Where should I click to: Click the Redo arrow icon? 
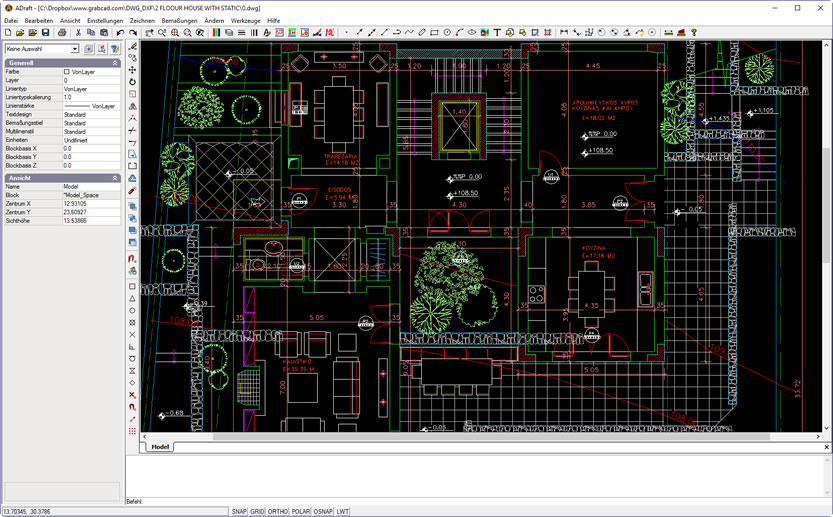pyautogui.click(x=133, y=33)
